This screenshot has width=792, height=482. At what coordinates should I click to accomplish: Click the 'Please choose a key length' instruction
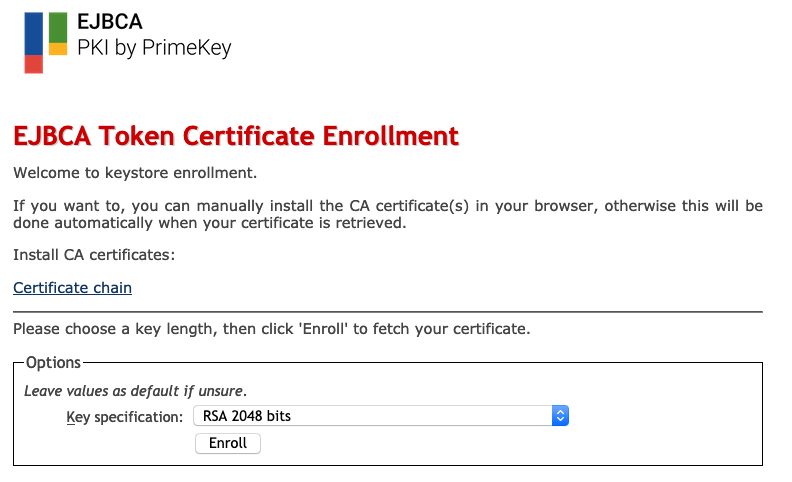pyautogui.click(x=271, y=328)
